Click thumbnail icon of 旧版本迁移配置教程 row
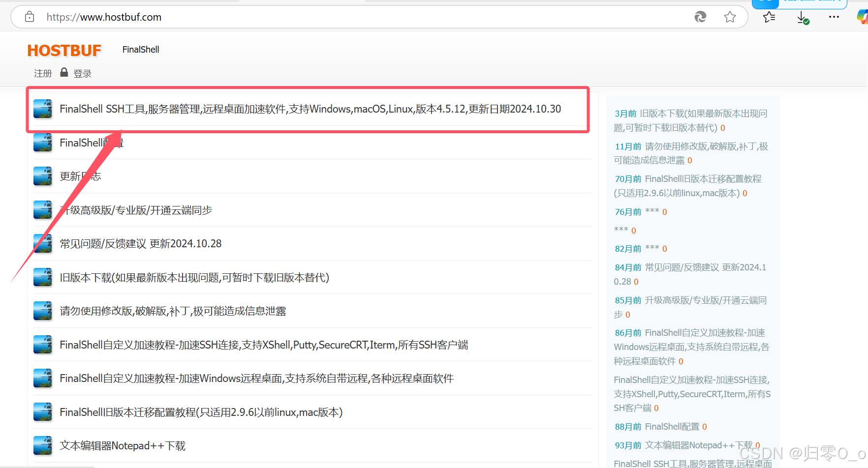This screenshot has width=868, height=468. [43, 412]
